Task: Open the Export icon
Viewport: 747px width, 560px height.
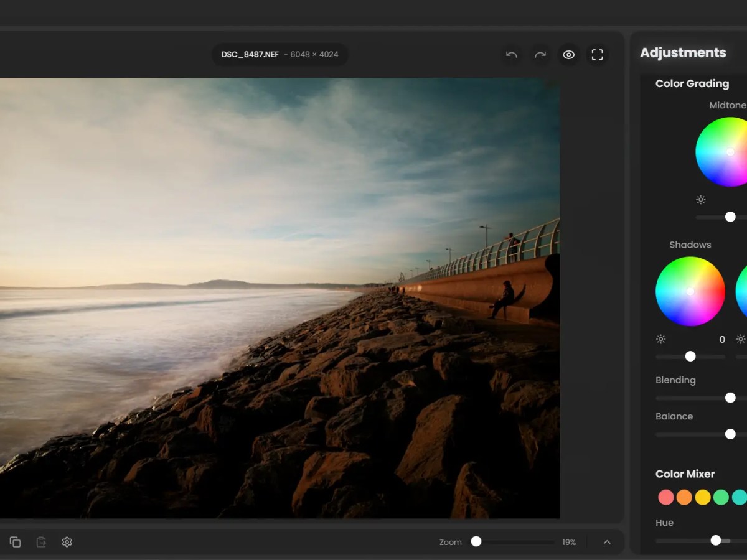Action: (41, 542)
